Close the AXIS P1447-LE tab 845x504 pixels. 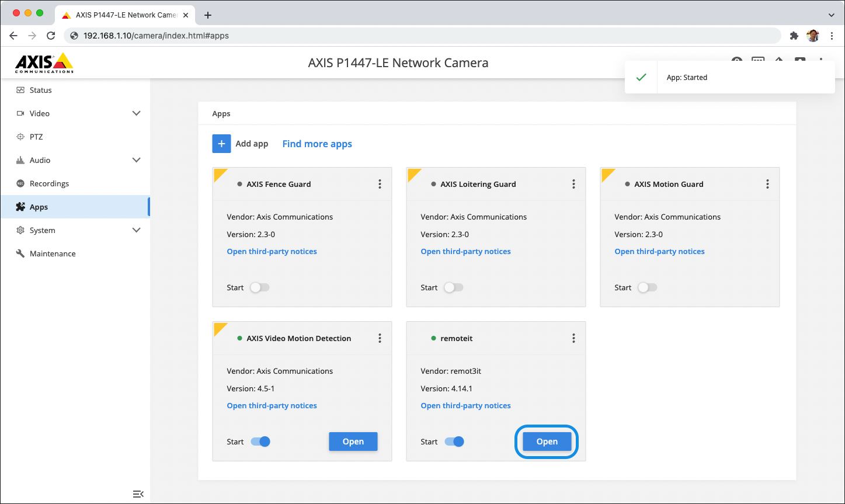[186, 15]
